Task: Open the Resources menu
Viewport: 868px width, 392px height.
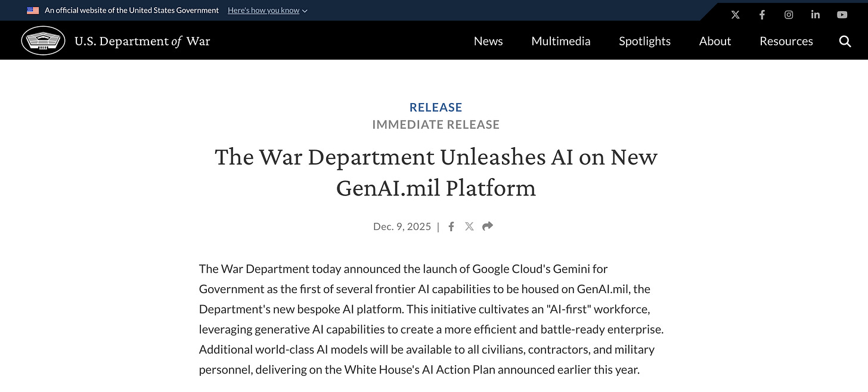Action: click(786, 41)
